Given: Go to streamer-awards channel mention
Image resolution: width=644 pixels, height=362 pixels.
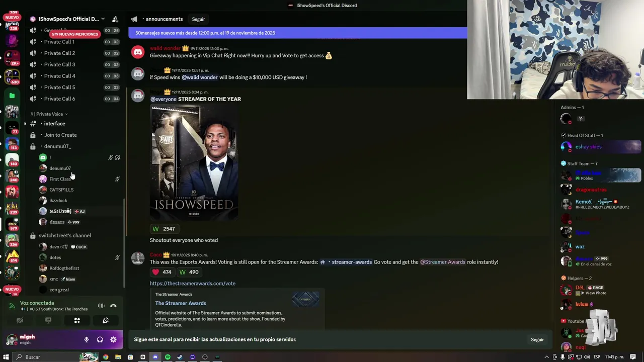Looking at the screenshot, I should tap(346, 262).
